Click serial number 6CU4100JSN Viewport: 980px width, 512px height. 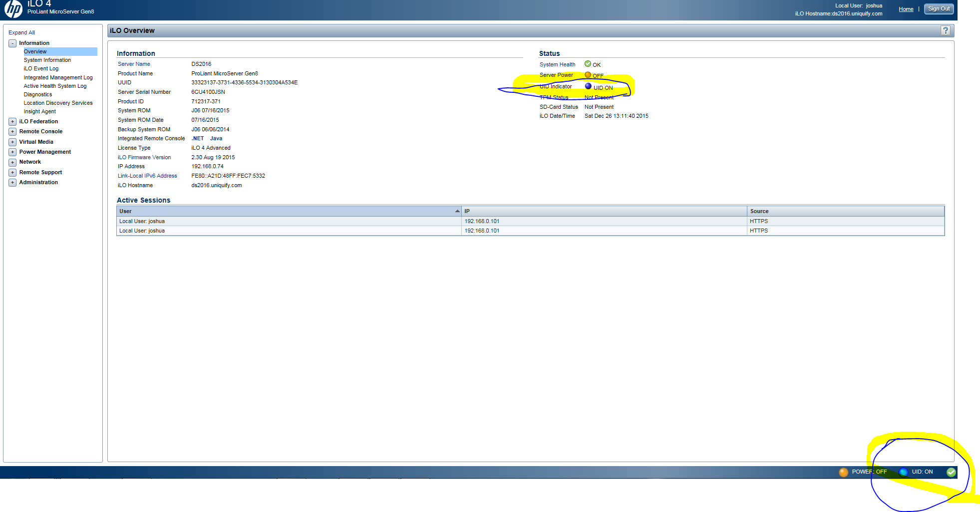tap(208, 92)
